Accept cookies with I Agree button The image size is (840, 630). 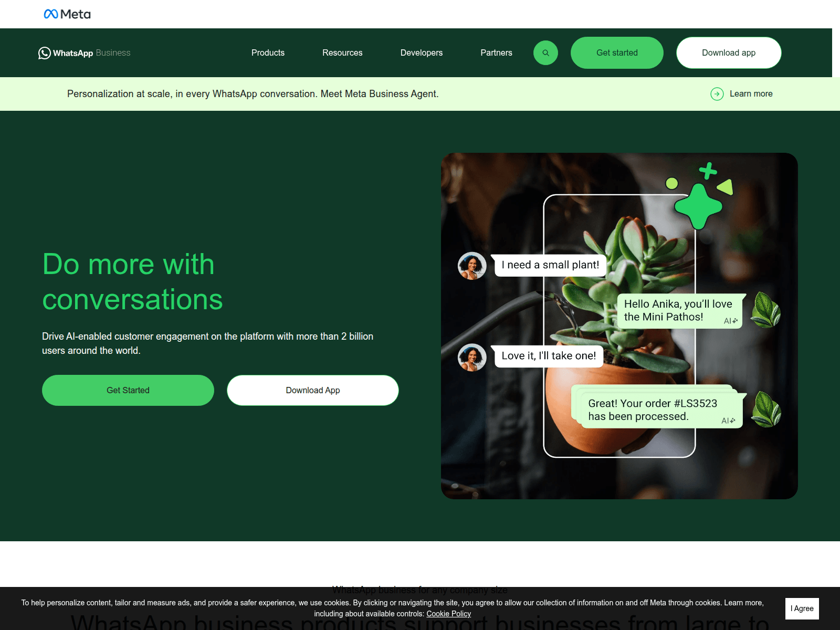(x=802, y=608)
